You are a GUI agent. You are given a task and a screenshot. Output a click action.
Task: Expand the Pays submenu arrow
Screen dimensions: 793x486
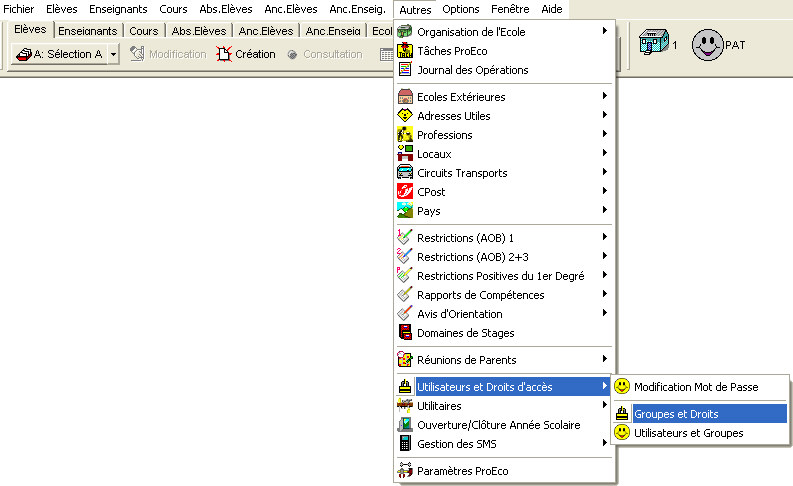(x=604, y=210)
